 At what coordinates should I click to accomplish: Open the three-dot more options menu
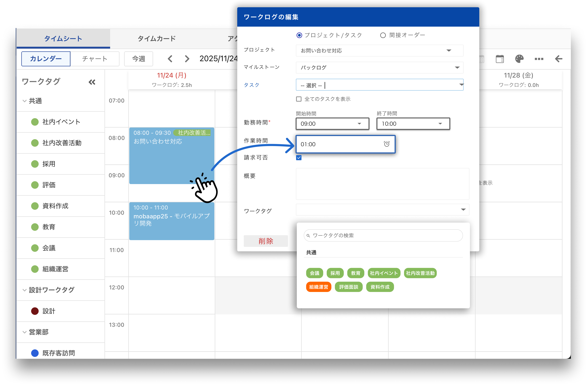[539, 59]
